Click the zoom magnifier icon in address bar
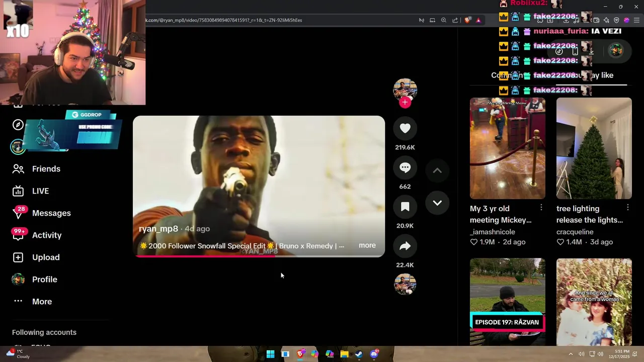Screen dimensions: 644x362 444,20
